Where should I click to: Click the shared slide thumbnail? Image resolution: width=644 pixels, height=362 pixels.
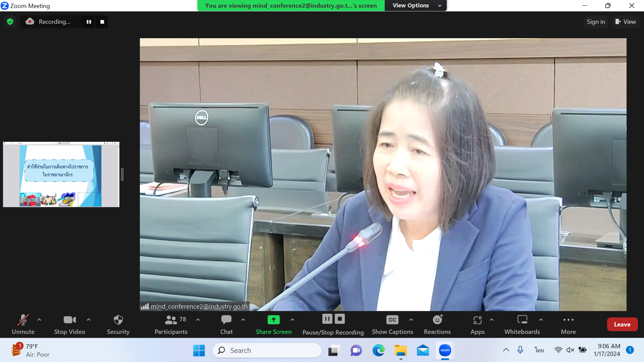(x=61, y=174)
